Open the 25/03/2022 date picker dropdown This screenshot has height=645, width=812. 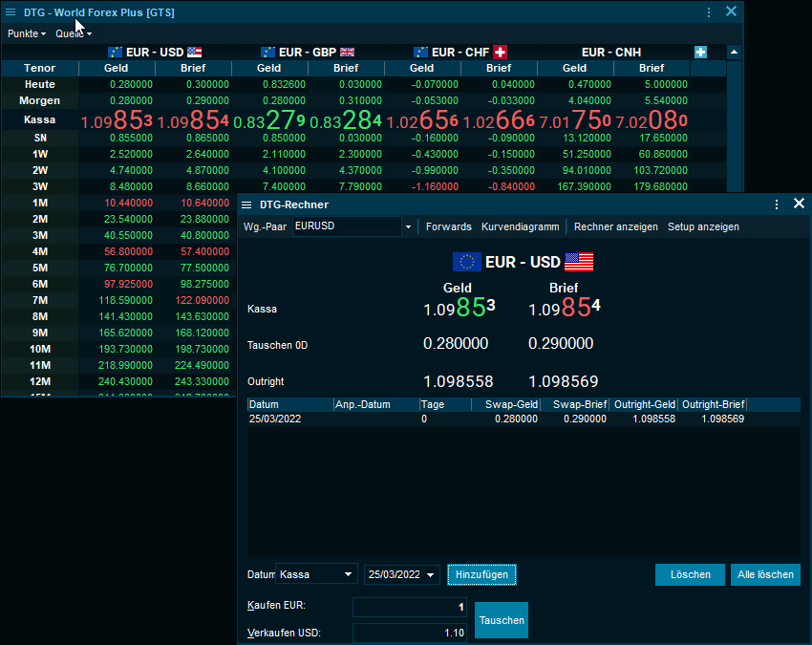[x=431, y=574]
